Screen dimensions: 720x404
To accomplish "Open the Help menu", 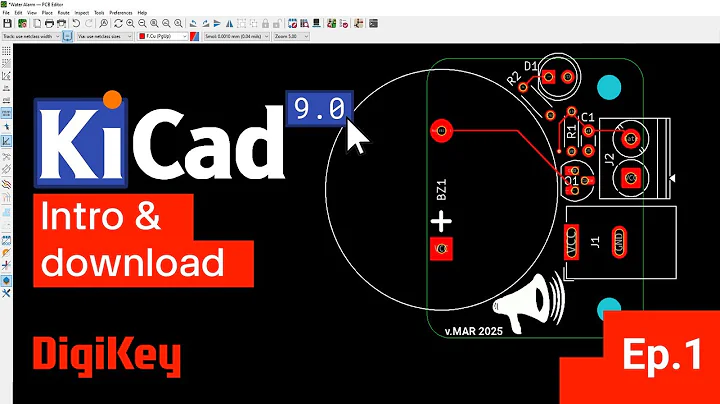I will point(142,13).
